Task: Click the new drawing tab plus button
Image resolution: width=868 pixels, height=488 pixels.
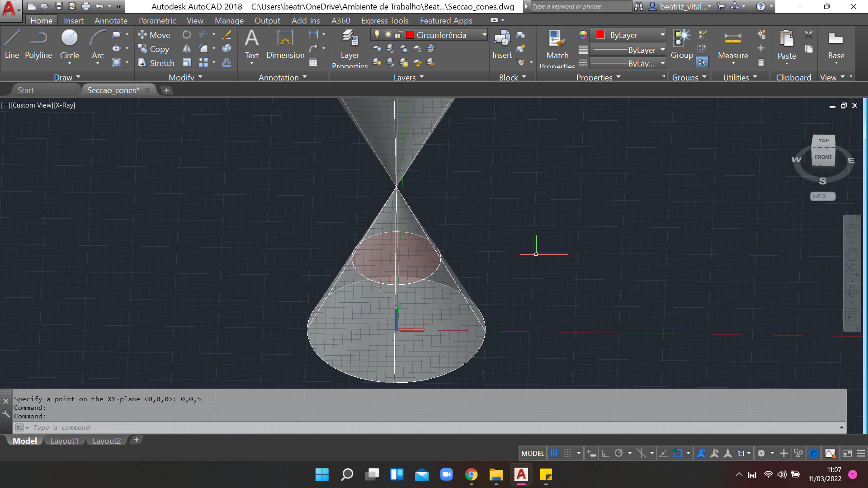Action: [166, 90]
